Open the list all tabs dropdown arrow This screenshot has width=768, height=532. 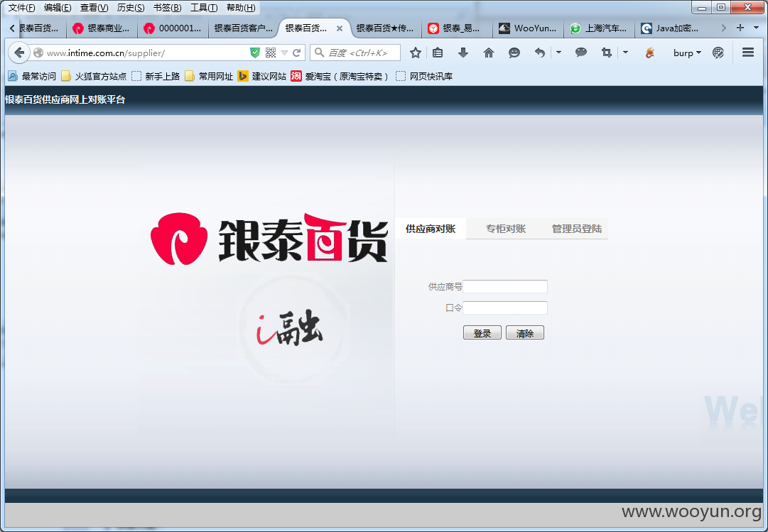click(756, 28)
